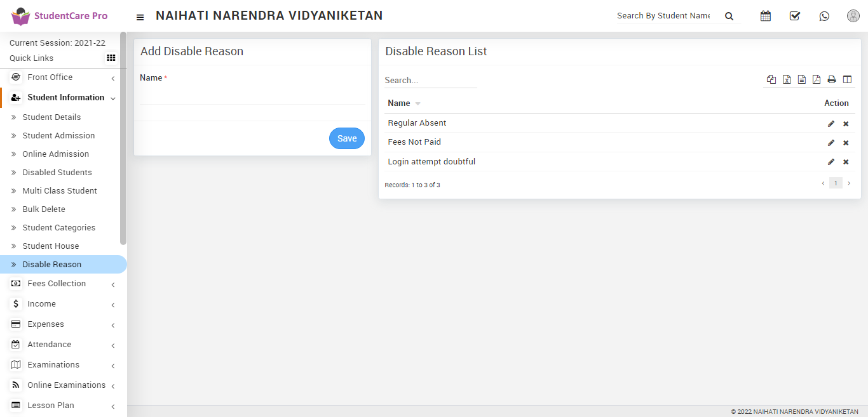The height and width of the screenshot is (417, 868).
Task: Toggle the hamburger sidebar menu
Action: click(140, 17)
